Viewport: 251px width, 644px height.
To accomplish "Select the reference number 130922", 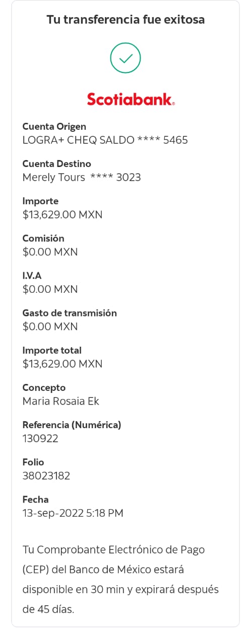I will point(40,438).
